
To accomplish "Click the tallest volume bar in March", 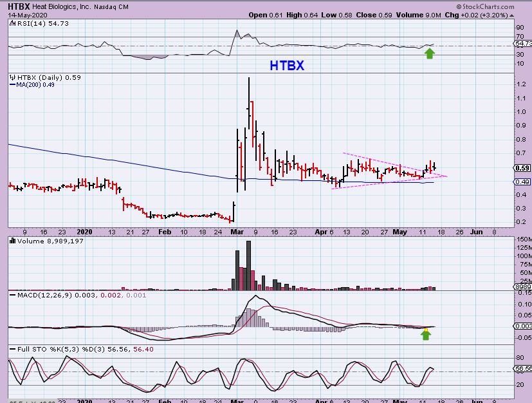I will click(248, 265).
